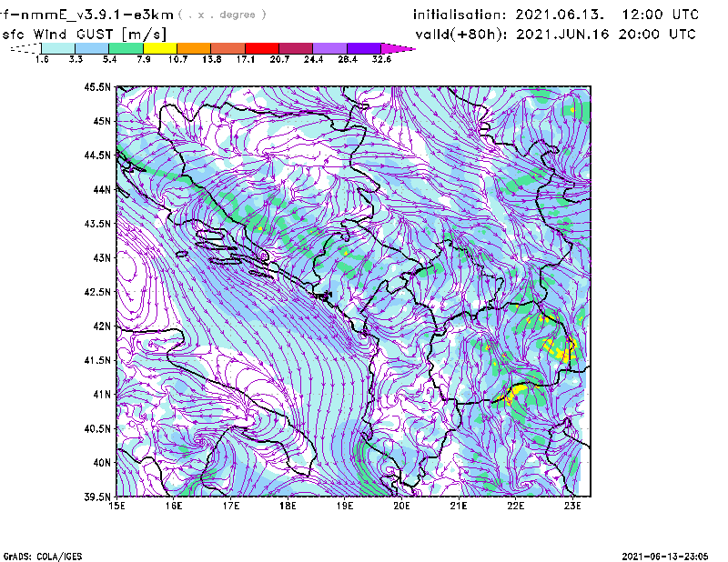Viewport: 728px width, 562px height.
Task: Click the light cyan 1.6–3.3 legend swatch
Action: (x=58, y=48)
